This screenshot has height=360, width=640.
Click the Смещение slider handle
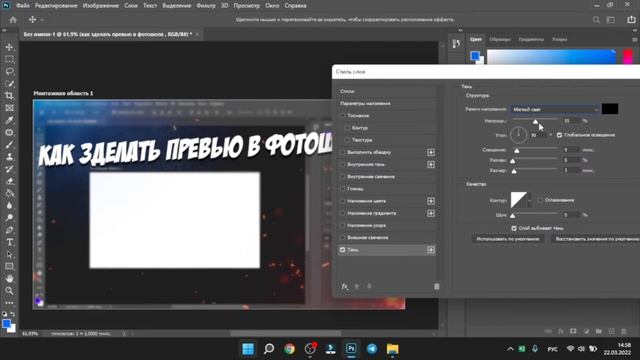(x=517, y=151)
